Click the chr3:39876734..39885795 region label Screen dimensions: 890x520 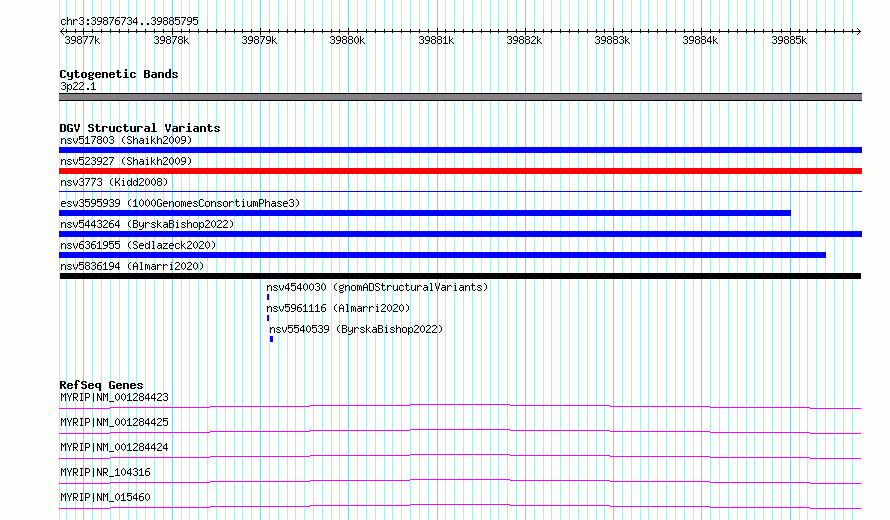tap(129, 21)
